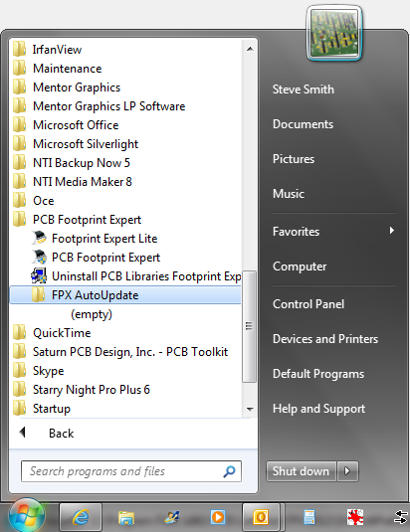Expand the Microsoft Office folder
Screen dimensions: 410x532
[x=76, y=125]
